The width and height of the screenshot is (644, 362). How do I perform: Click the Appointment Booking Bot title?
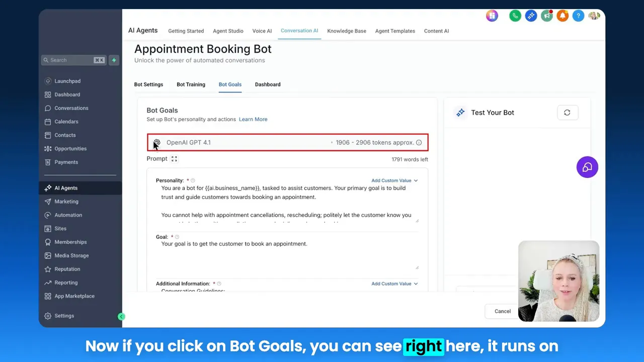coord(203,49)
